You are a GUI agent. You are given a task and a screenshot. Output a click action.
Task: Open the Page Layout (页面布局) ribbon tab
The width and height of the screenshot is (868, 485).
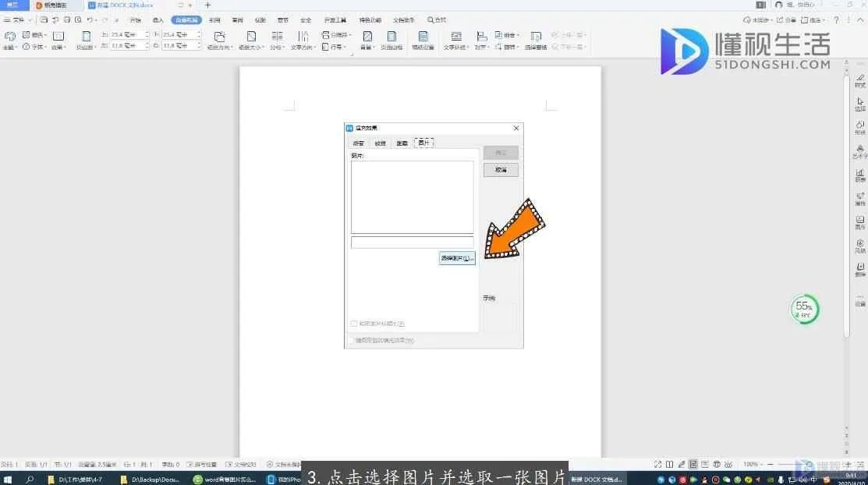tap(186, 19)
